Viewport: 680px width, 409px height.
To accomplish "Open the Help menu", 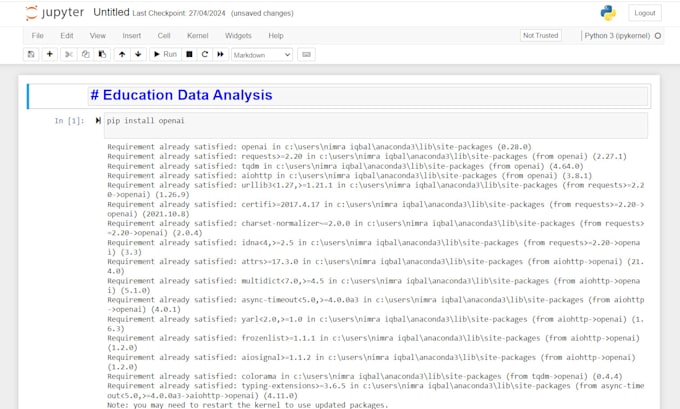I will 276,36.
